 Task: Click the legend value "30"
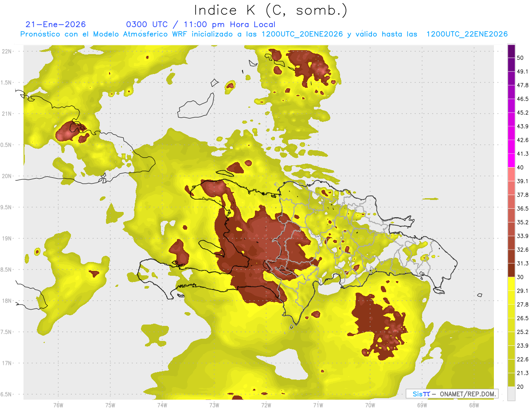click(520, 277)
